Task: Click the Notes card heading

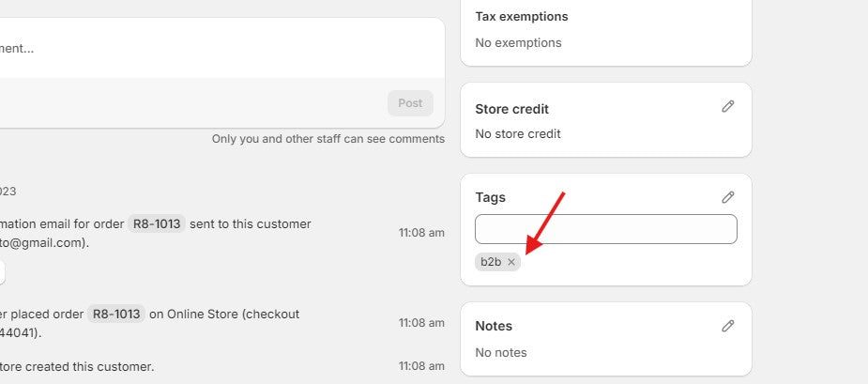Action: coord(494,326)
